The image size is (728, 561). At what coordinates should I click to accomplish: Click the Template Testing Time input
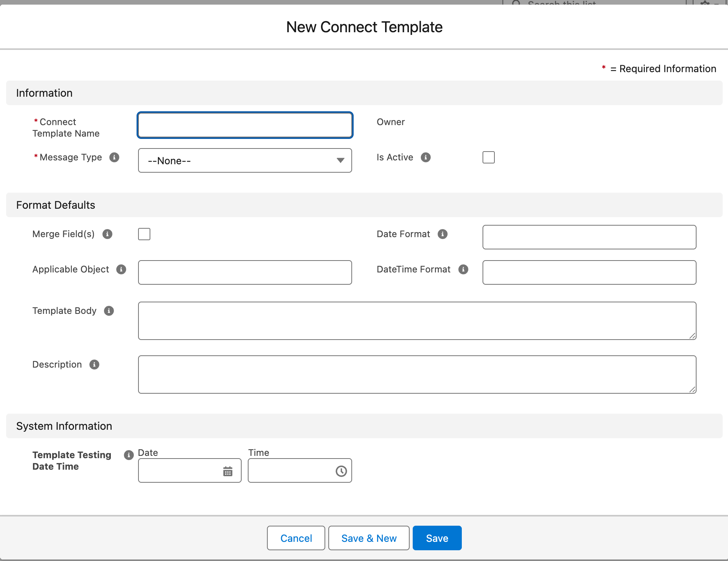(300, 470)
